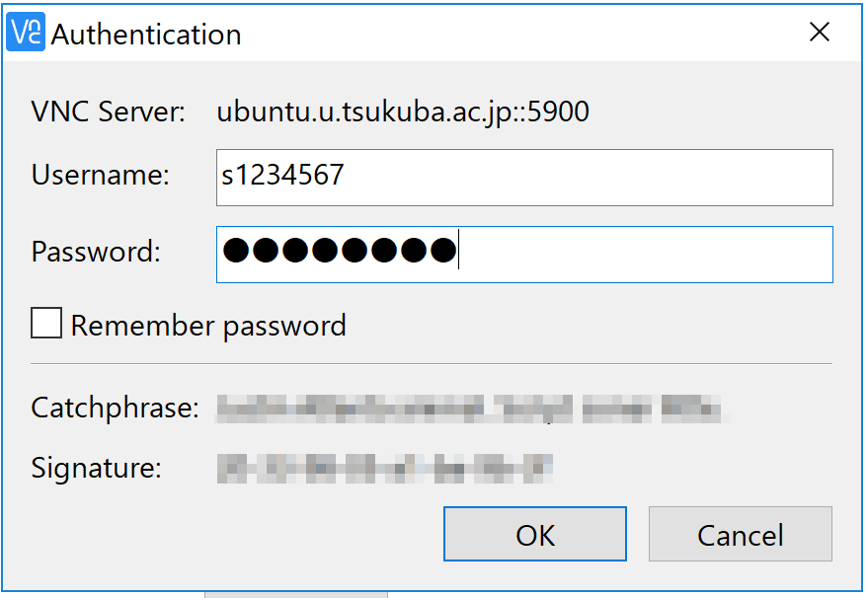Click the masked password dots

click(340, 252)
